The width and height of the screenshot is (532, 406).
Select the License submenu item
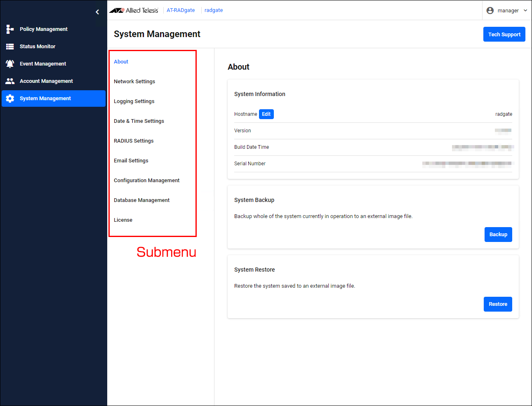[123, 220]
